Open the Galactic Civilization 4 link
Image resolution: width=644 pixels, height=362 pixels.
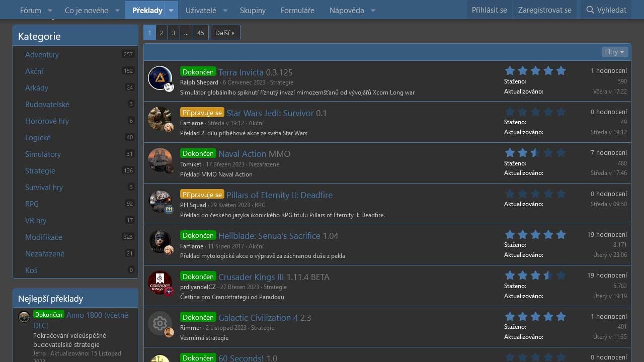click(x=258, y=318)
